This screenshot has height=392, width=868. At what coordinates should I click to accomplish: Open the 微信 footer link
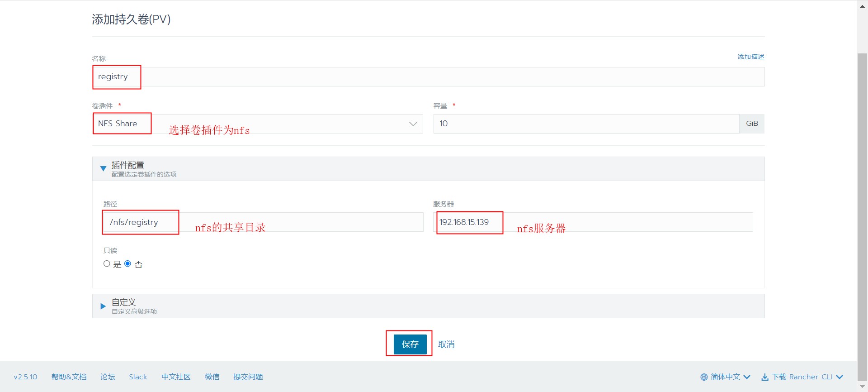[x=212, y=377]
